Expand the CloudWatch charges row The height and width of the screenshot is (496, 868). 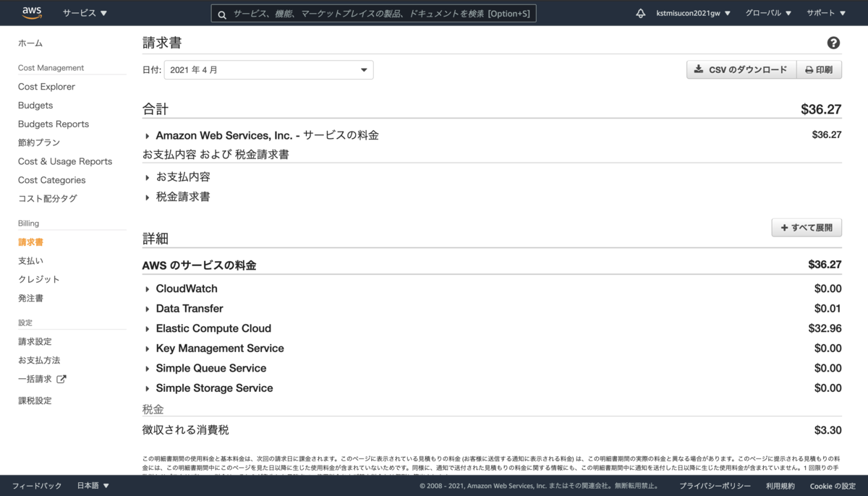click(147, 289)
